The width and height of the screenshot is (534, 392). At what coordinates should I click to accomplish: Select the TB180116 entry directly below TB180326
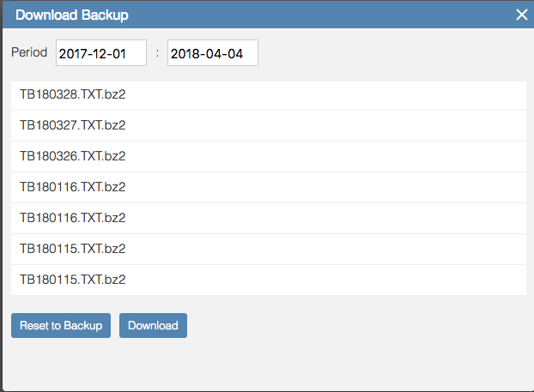(x=269, y=188)
